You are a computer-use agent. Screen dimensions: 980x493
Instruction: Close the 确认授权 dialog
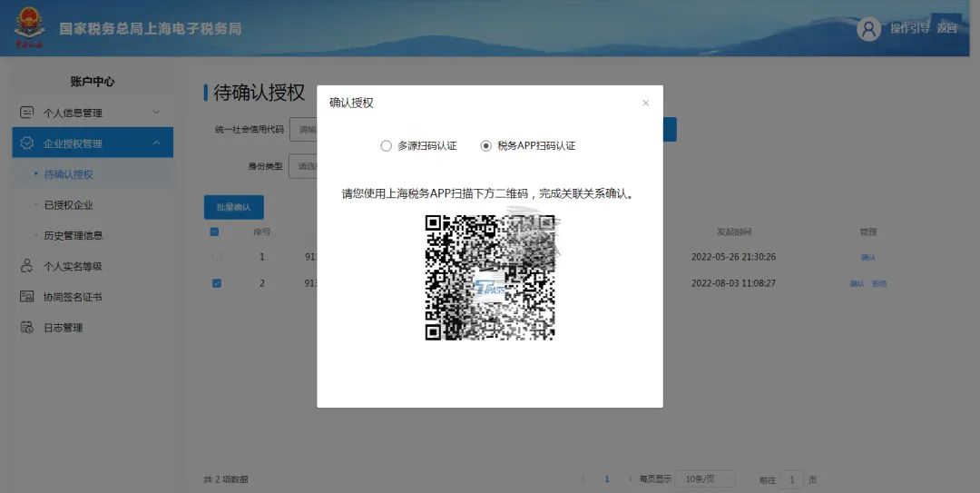tap(646, 104)
